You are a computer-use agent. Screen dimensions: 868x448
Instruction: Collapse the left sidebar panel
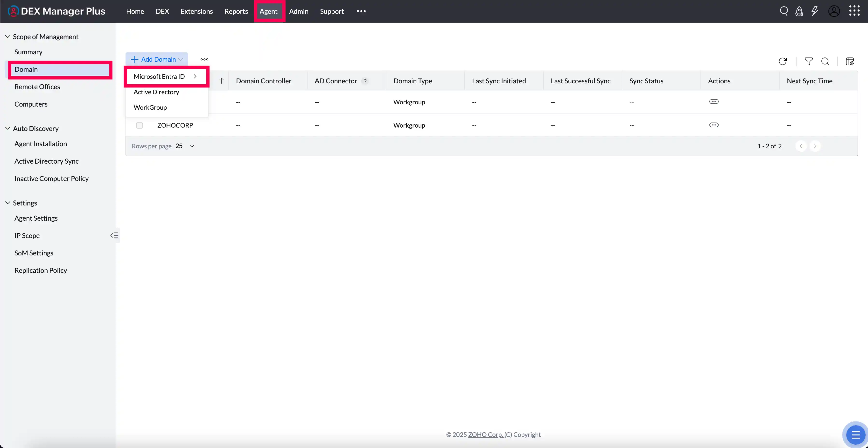(114, 235)
